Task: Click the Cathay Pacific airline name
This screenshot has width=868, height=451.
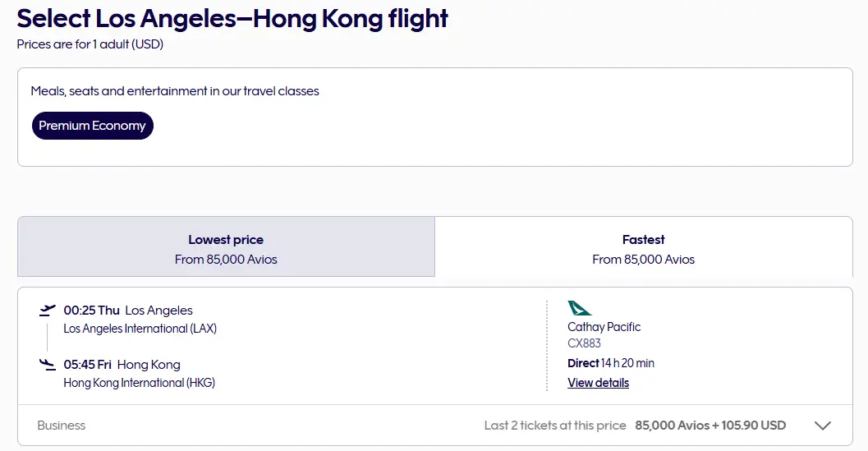Action: click(604, 327)
